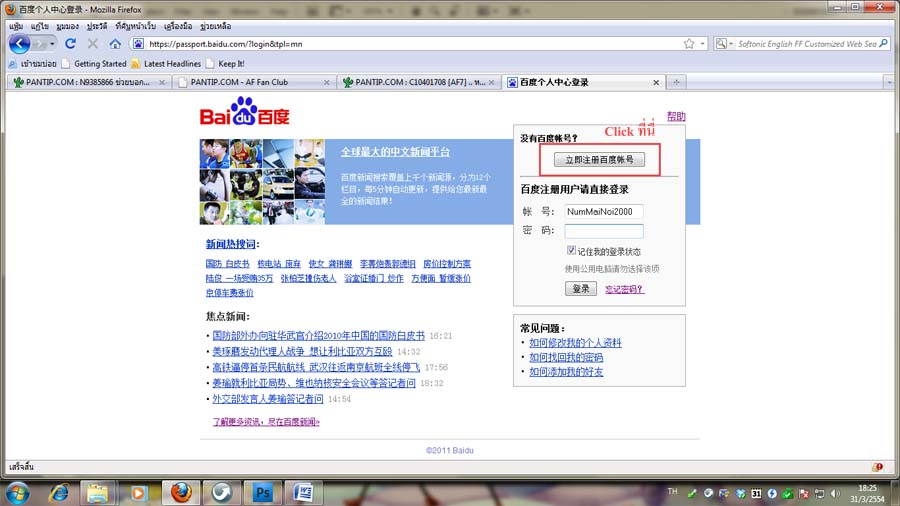This screenshot has height=506, width=900.
Task: Click the stop loading X icon
Action: [x=92, y=44]
